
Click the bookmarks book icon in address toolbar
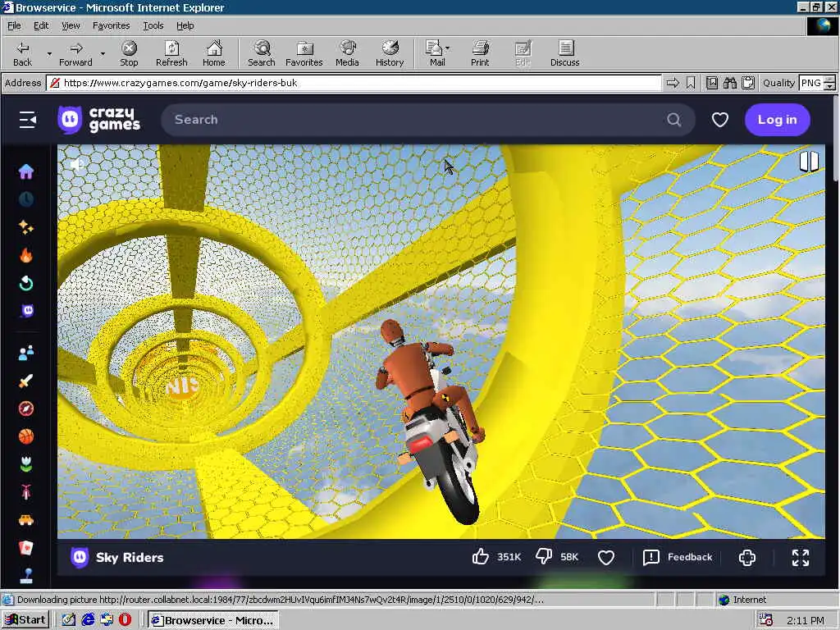pyautogui.click(x=711, y=83)
